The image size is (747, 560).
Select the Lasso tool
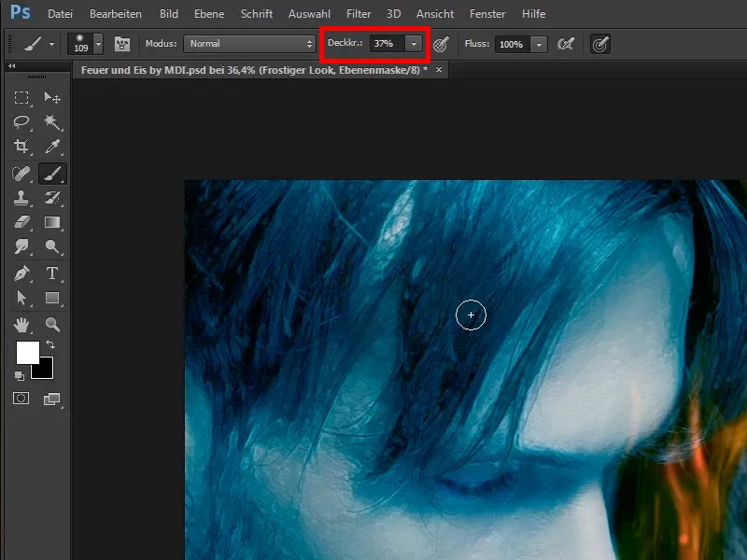coord(21,122)
